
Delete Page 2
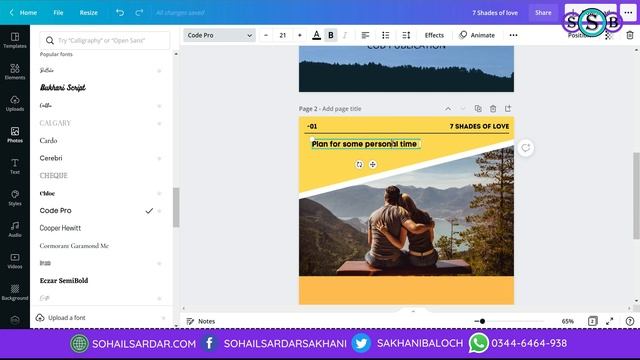tap(493, 109)
